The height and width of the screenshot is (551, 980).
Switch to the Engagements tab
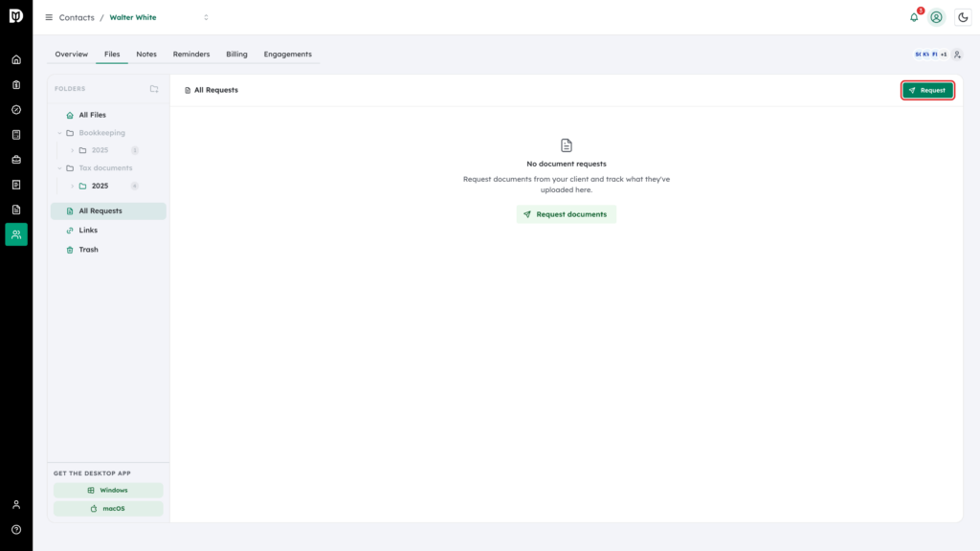tap(287, 55)
